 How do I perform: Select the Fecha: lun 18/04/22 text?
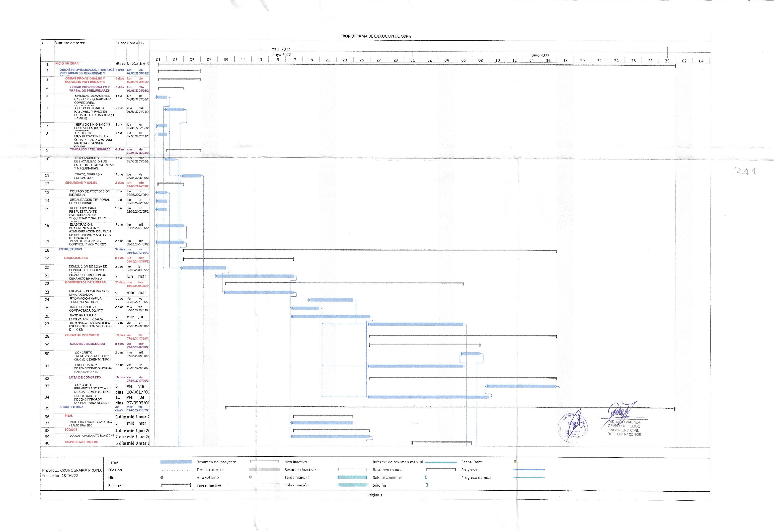click(x=60, y=476)
